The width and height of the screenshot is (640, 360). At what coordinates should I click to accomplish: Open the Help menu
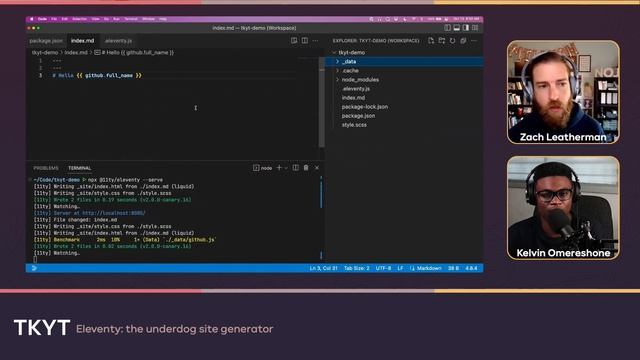click(163, 19)
